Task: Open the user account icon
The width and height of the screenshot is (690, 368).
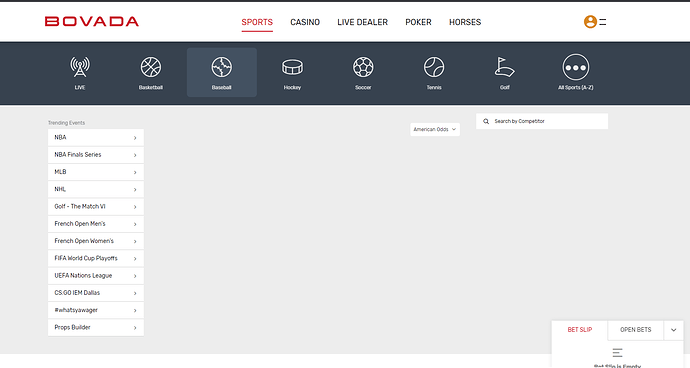Action: tap(590, 22)
